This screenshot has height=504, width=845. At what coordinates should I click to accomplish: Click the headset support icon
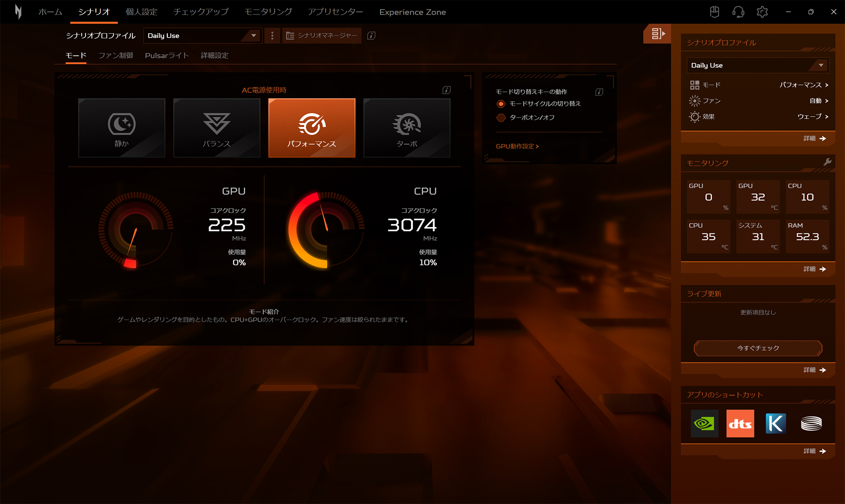point(738,12)
